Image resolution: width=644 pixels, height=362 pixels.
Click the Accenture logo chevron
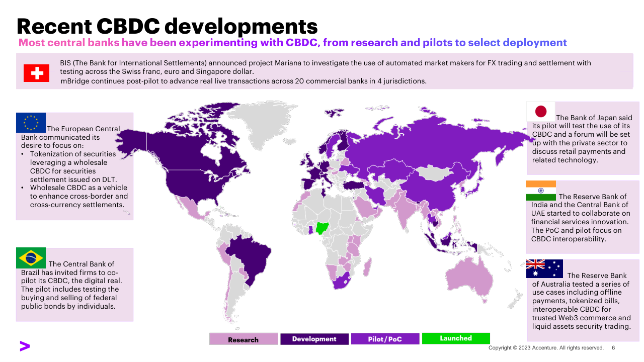(x=25, y=346)
